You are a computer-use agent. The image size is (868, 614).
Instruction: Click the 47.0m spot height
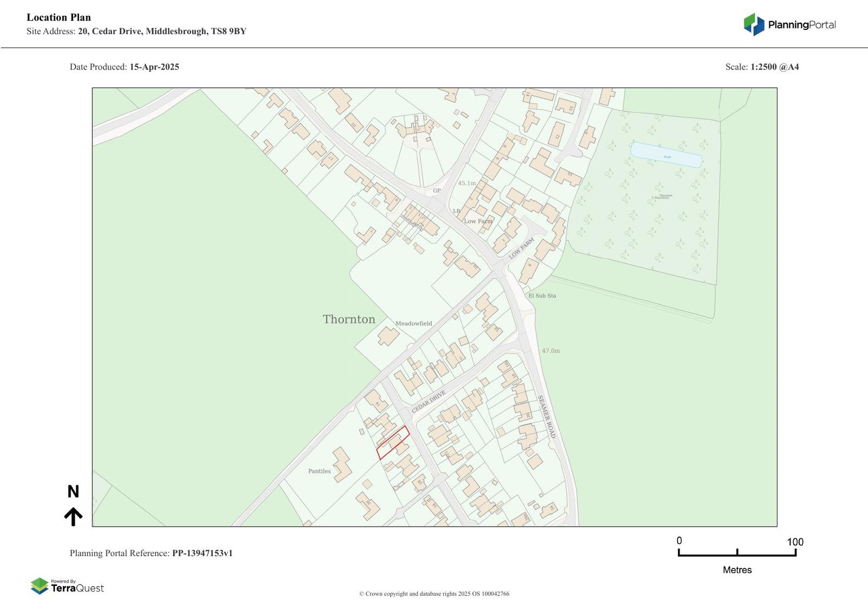[x=551, y=351]
